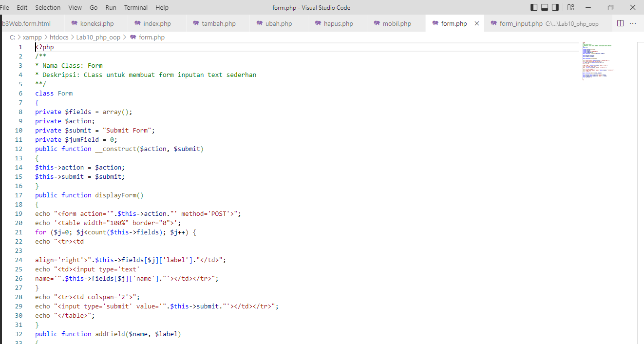
Task: Split the editor using the Split Editor icon
Action: coord(619,23)
